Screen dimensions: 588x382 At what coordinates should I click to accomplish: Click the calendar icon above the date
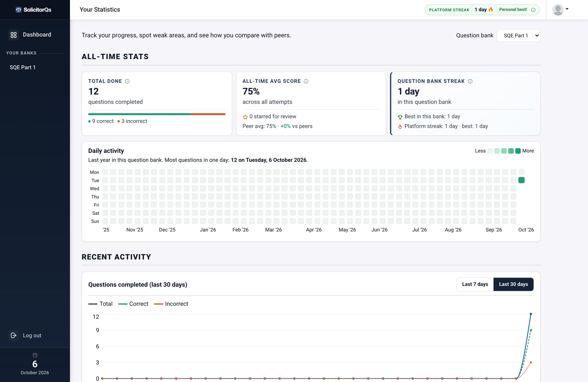point(35,355)
